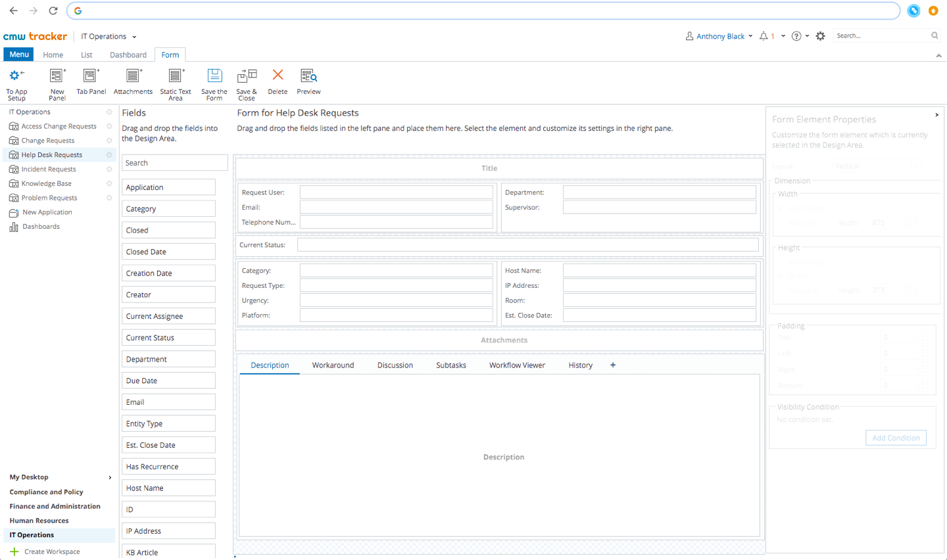The image size is (947, 560).
Task: Click the gear next to Access Change Requests
Action: pos(109,126)
